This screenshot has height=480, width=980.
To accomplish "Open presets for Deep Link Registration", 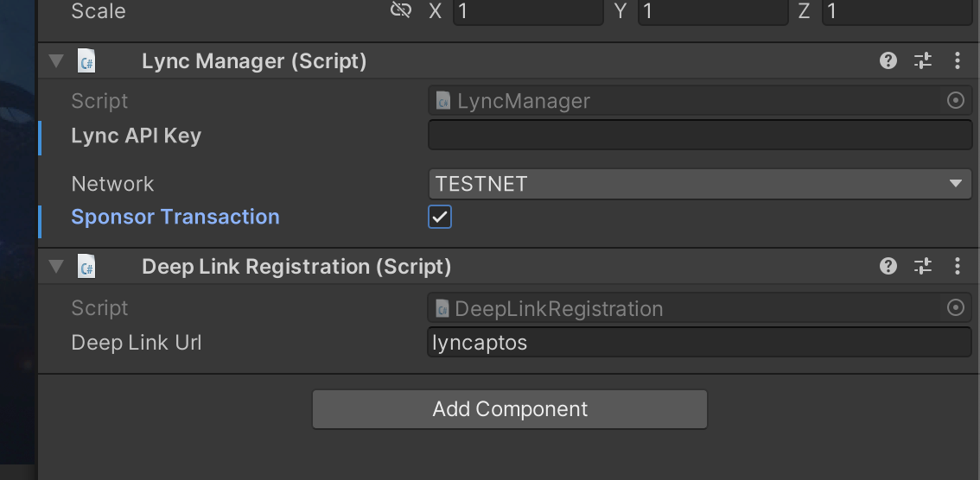I will [x=923, y=266].
